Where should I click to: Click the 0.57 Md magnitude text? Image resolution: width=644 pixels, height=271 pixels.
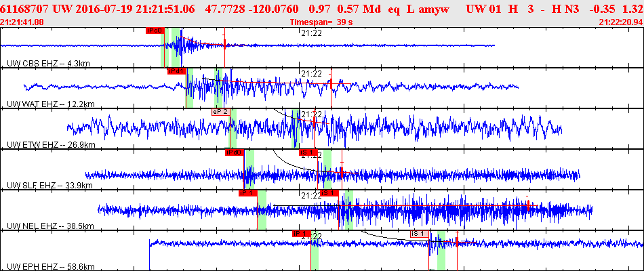pyautogui.click(x=358, y=9)
